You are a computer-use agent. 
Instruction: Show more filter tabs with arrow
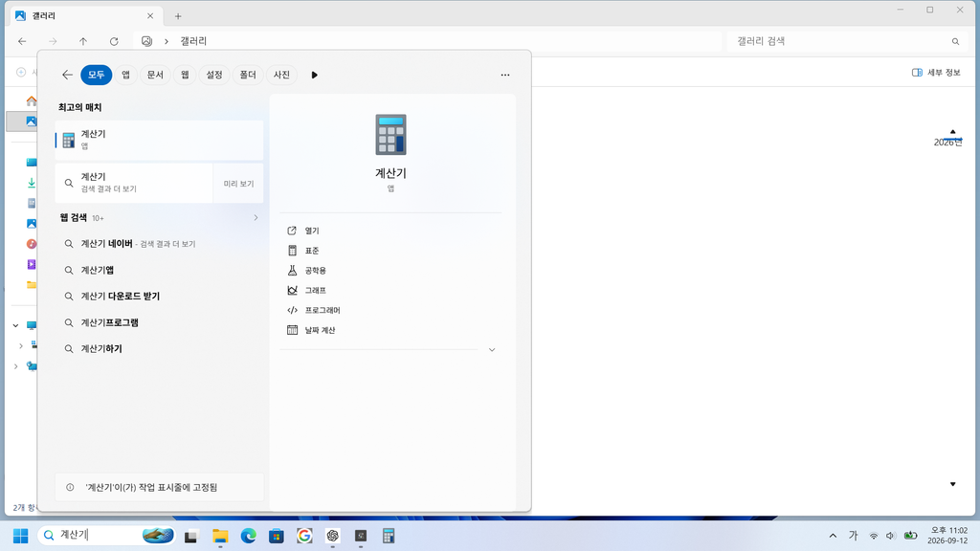point(314,75)
